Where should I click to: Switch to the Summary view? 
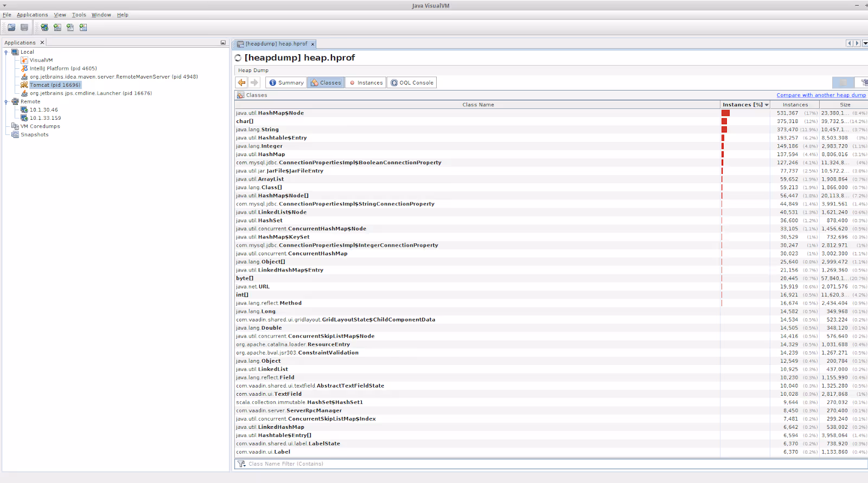coord(286,82)
